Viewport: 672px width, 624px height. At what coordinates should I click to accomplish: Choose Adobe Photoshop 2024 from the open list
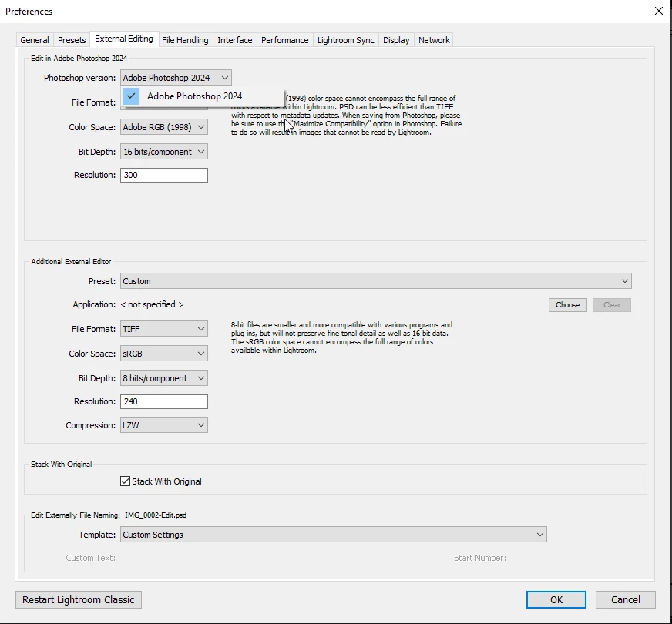[x=202, y=96]
